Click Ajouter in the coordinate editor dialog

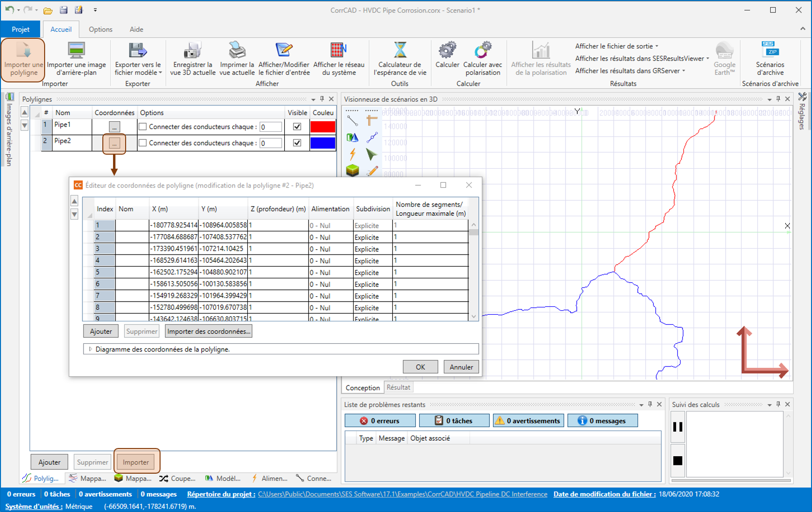101,331
